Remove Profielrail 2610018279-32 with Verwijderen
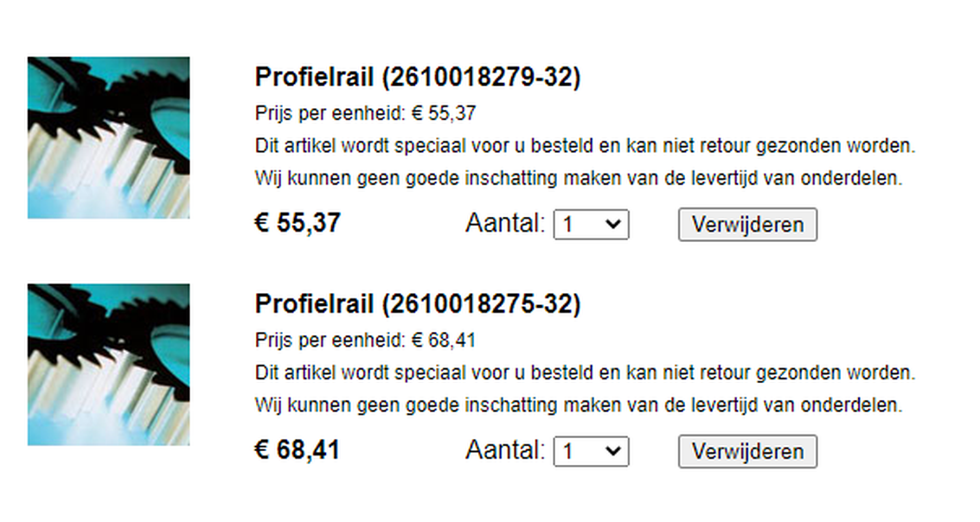The height and width of the screenshot is (522, 980). tap(747, 224)
